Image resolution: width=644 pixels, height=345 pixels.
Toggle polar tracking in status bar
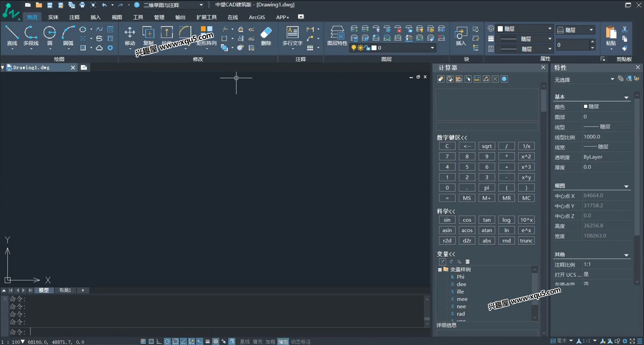[167, 341]
